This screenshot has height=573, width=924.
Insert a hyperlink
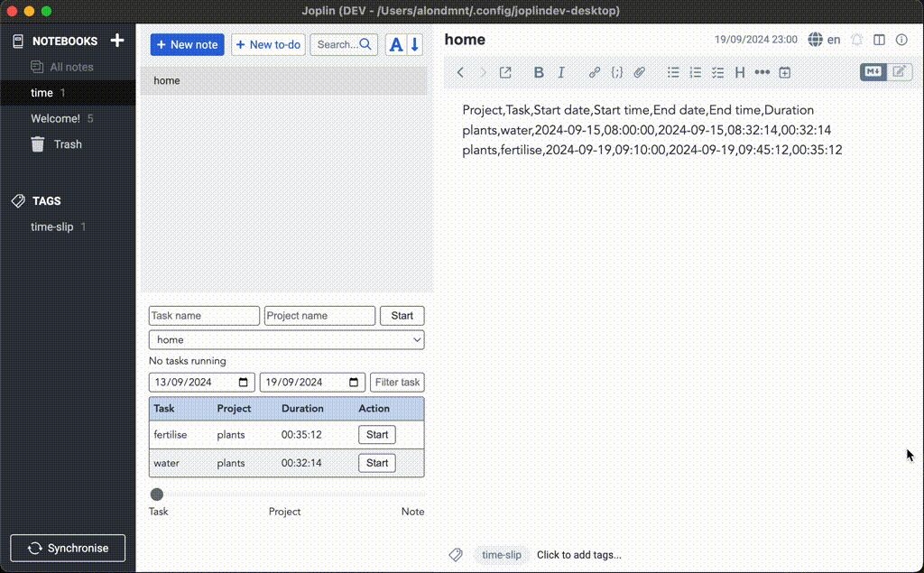pos(595,72)
